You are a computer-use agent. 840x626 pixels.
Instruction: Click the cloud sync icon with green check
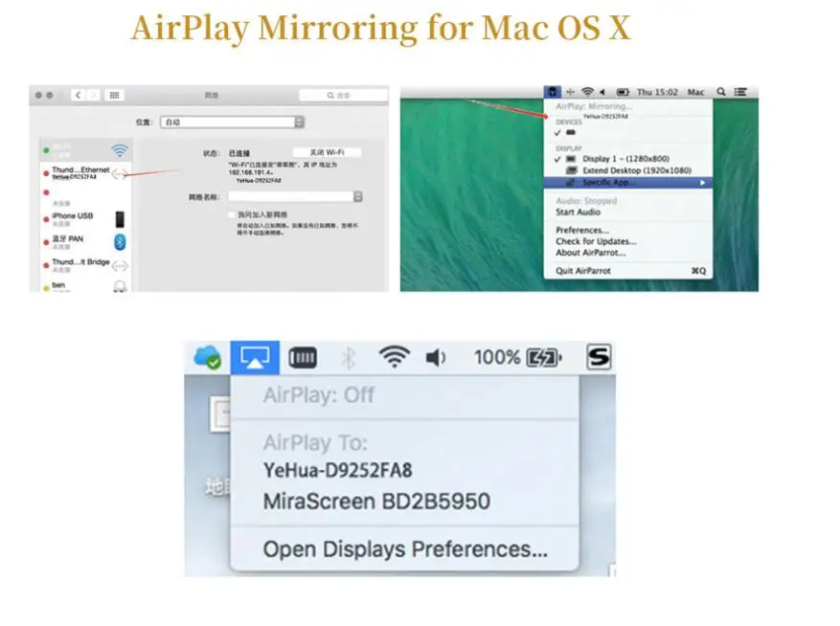pyautogui.click(x=207, y=357)
